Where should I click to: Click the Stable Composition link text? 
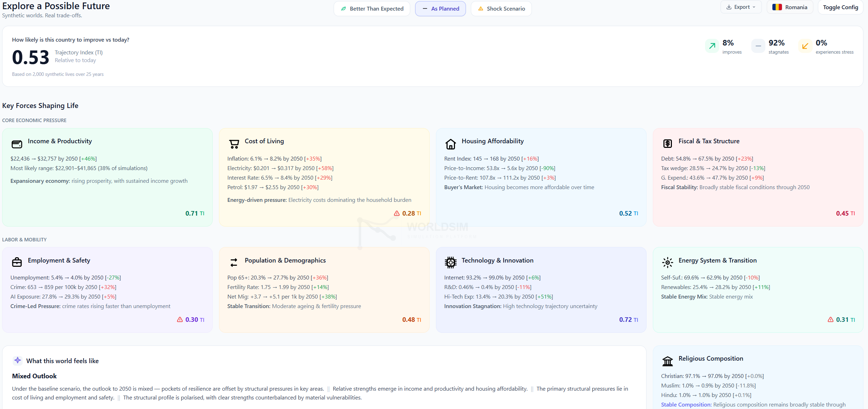(686, 404)
